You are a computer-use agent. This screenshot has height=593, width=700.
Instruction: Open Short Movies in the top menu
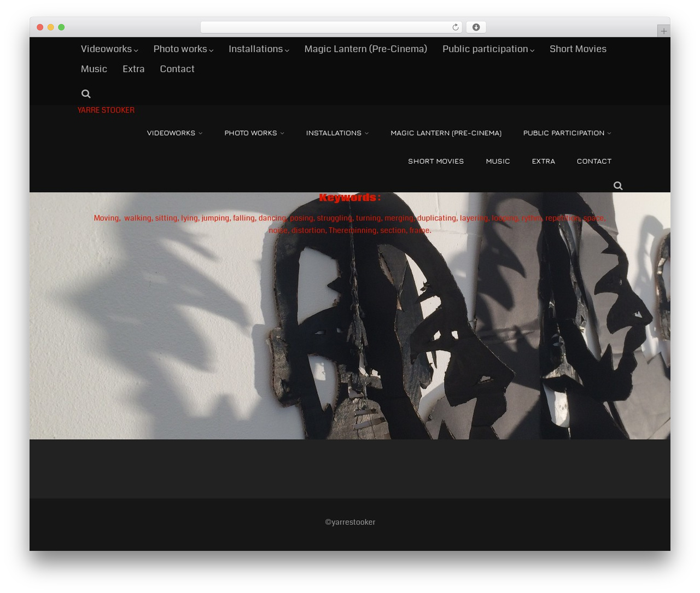pos(578,49)
